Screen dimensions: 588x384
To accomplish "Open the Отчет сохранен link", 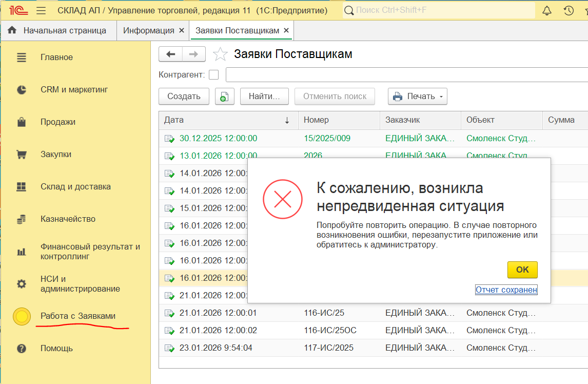I will pos(506,290).
